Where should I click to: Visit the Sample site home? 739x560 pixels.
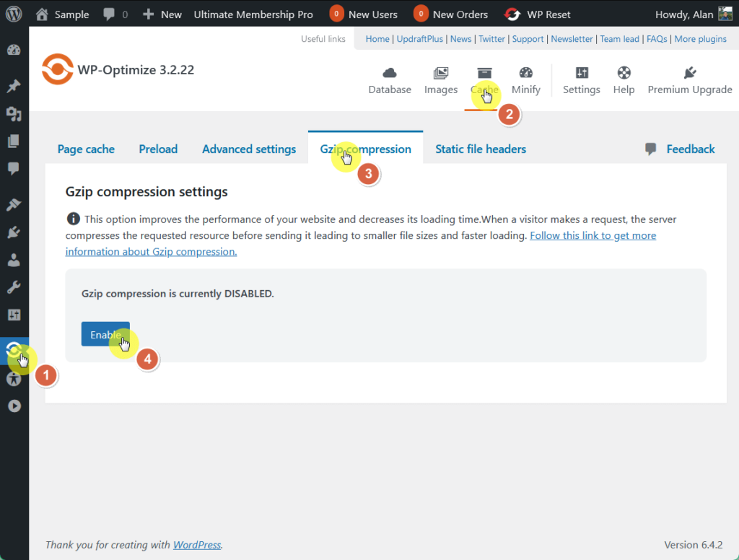click(x=62, y=14)
